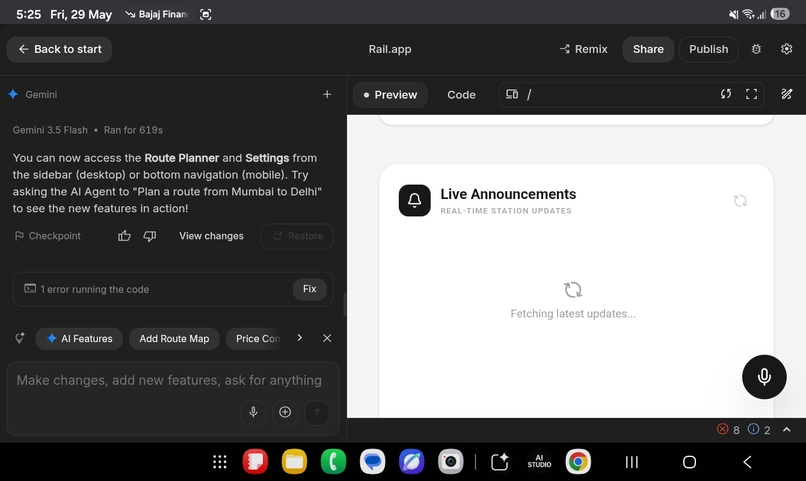Open the messages app in dock
Image resolution: width=806 pixels, height=481 pixels.
[372, 461]
